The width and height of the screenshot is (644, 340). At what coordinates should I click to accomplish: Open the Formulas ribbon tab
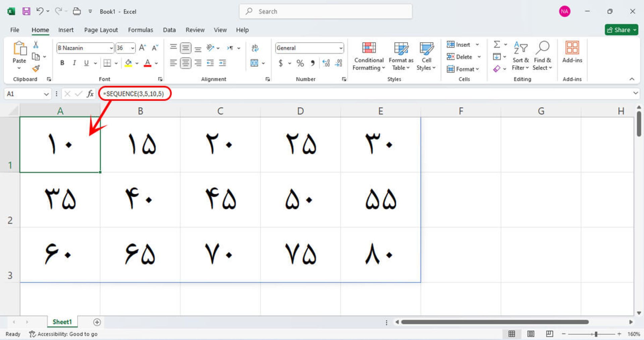pos(140,30)
